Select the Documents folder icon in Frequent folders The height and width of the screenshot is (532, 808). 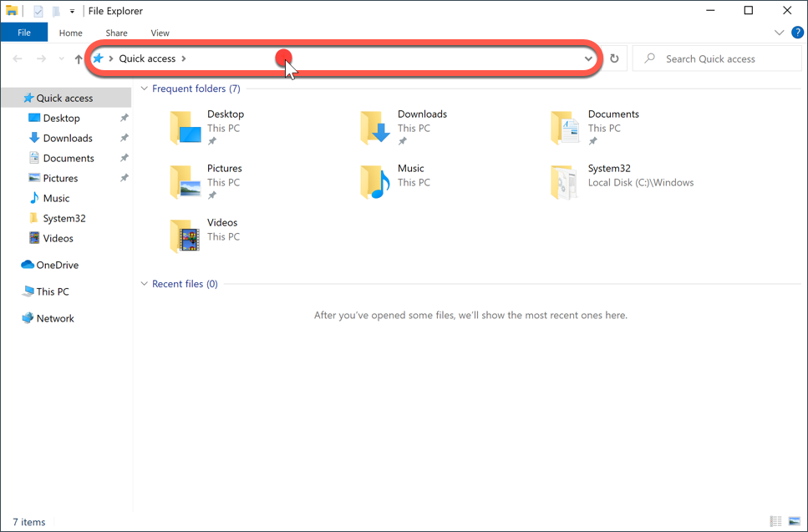(566, 128)
